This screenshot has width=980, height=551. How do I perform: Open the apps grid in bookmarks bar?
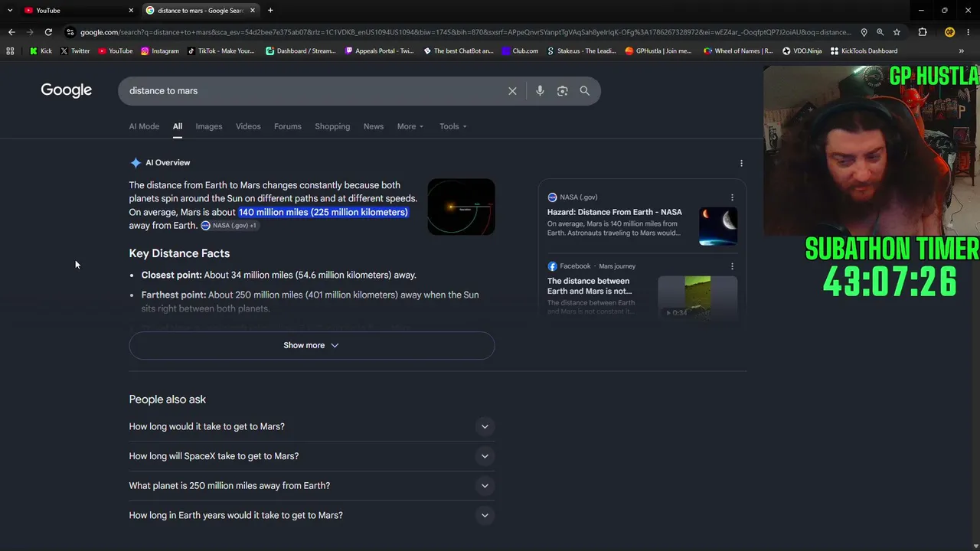click(10, 51)
